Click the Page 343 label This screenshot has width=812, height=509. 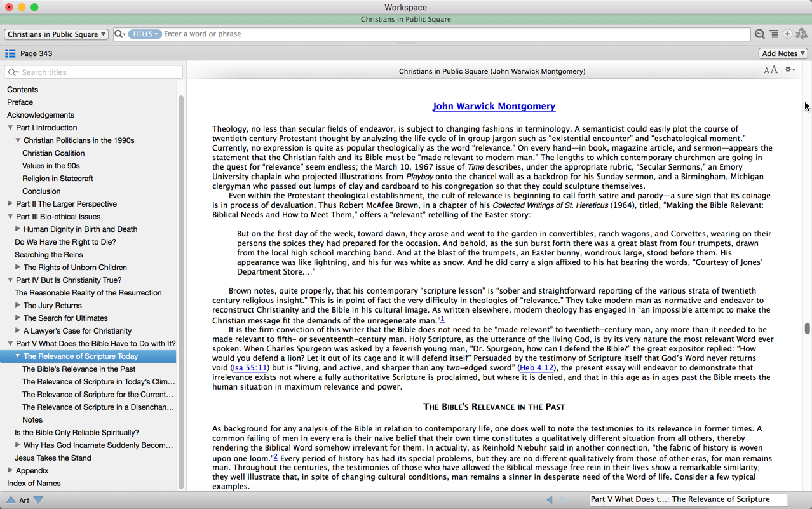pyautogui.click(x=36, y=53)
